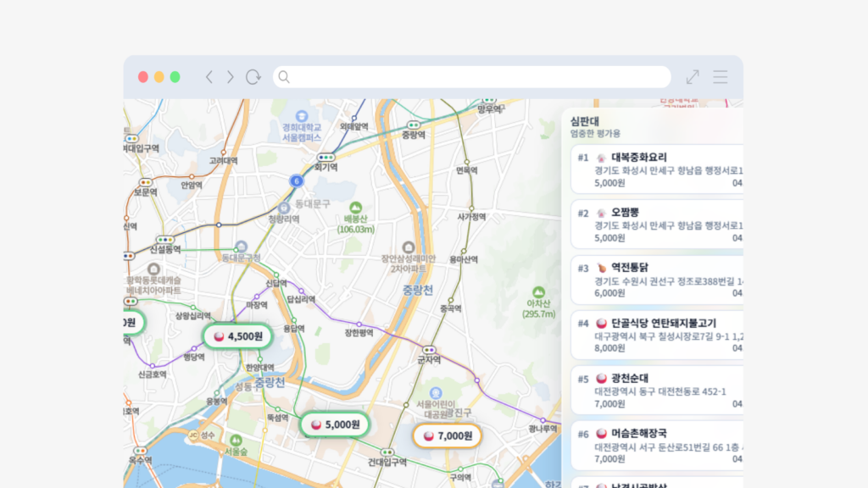Image resolution: width=868 pixels, height=488 pixels.
Task: Open the hamburger menu icon
Action: (720, 77)
